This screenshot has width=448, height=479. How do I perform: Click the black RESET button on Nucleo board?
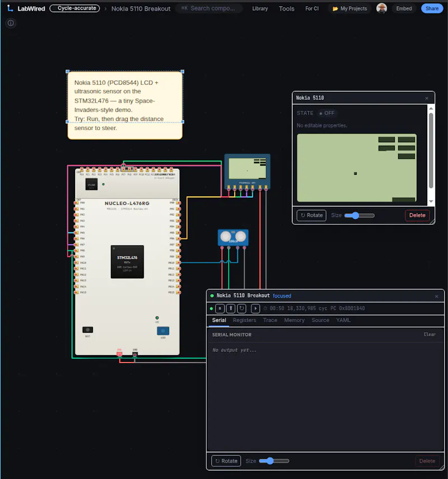pyautogui.click(x=88, y=329)
